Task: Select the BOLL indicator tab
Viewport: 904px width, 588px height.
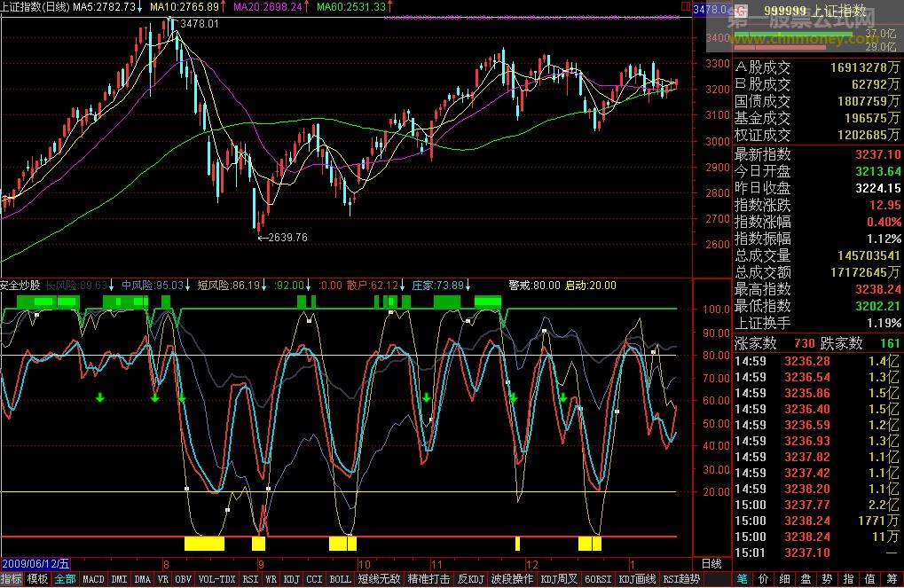Action: [340, 579]
